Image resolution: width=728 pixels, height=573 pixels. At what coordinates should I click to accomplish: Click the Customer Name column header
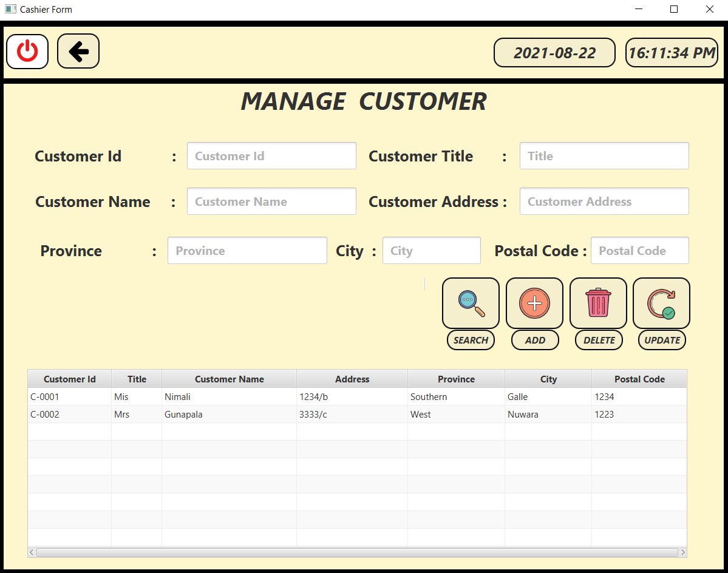click(229, 379)
